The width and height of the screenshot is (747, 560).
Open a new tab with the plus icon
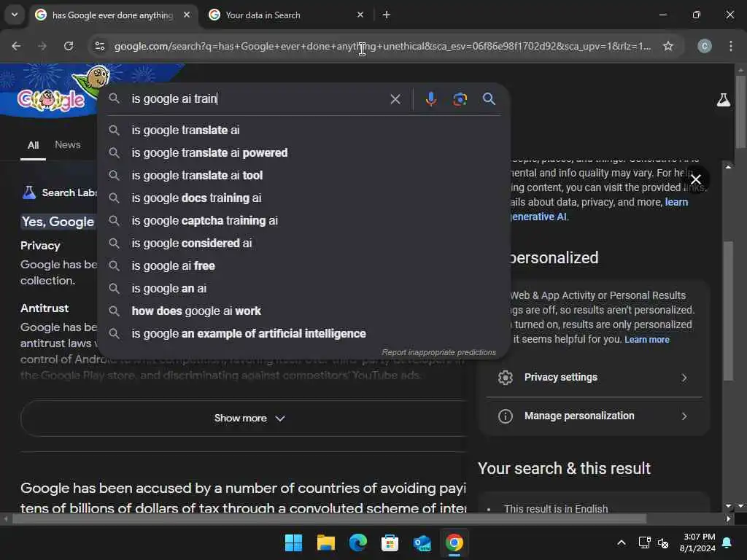tap(387, 15)
